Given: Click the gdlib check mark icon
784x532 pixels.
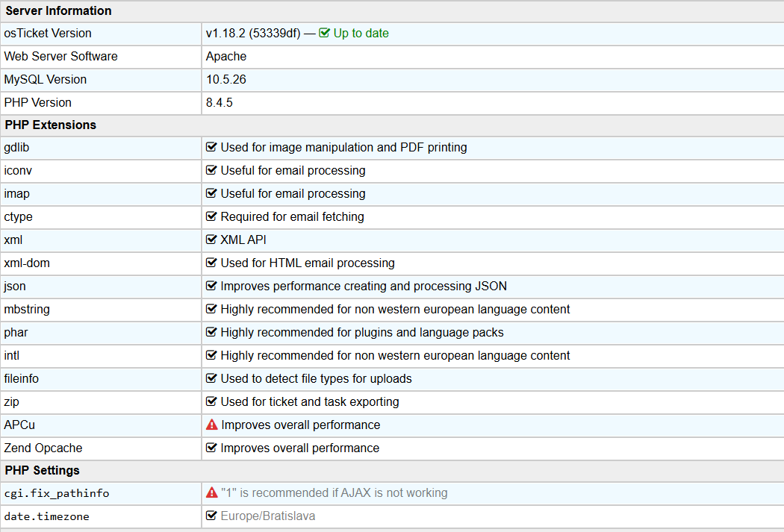Looking at the screenshot, I should pos(212,147).
